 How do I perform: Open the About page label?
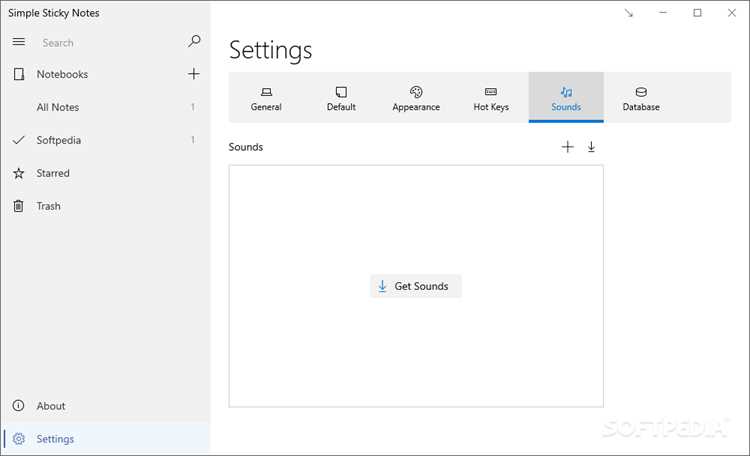51,406
